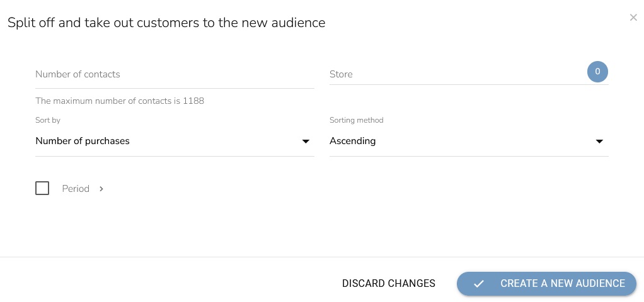Enable the Period checkbox
This screenshot has height=302, width=644.
click(42, 188)
